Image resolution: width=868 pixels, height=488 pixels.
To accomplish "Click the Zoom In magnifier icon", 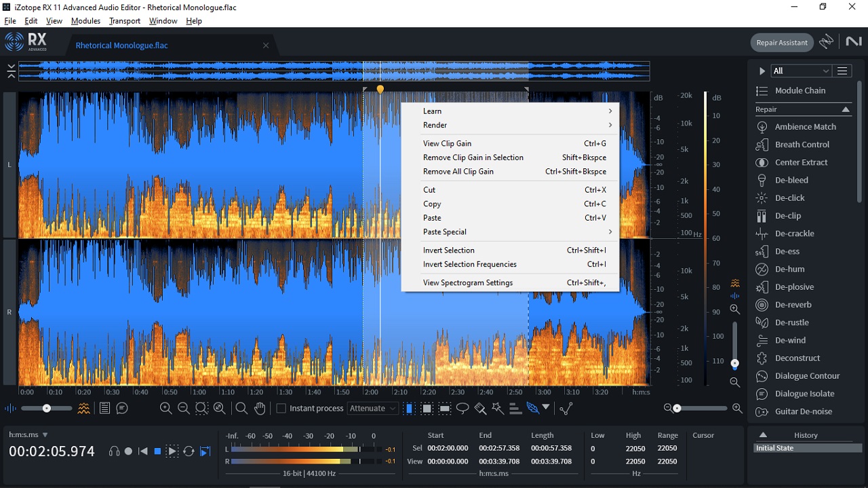I will coord(165,408).
